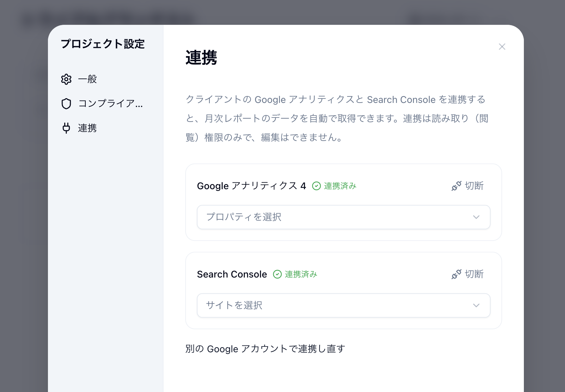Click the green check icon for Google アナリティクス 4
Viewport: 565px width, 392px height.
coord(316,186)
